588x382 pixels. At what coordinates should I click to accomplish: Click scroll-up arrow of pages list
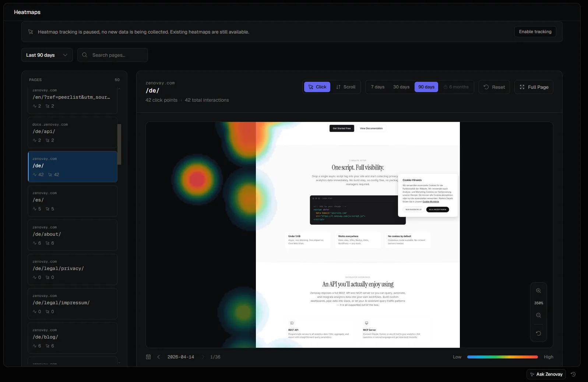click(119, 89)
